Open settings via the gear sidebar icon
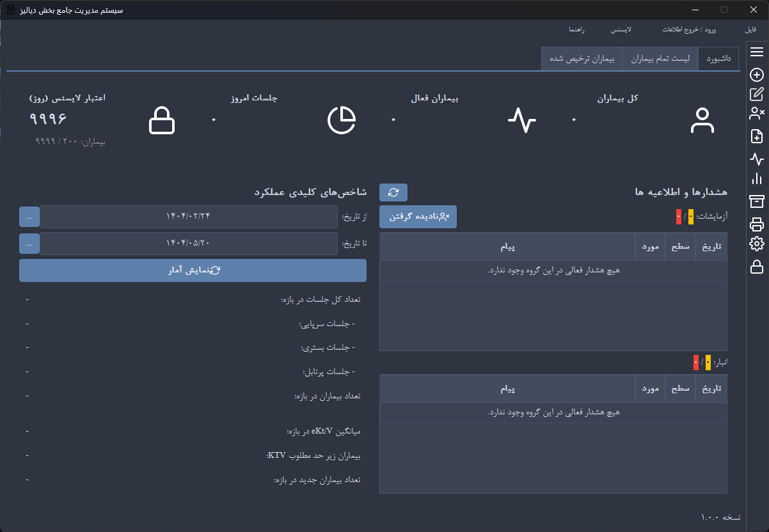Image resolution: width=769 pixels, height=532 pixels. coord(757,244)
